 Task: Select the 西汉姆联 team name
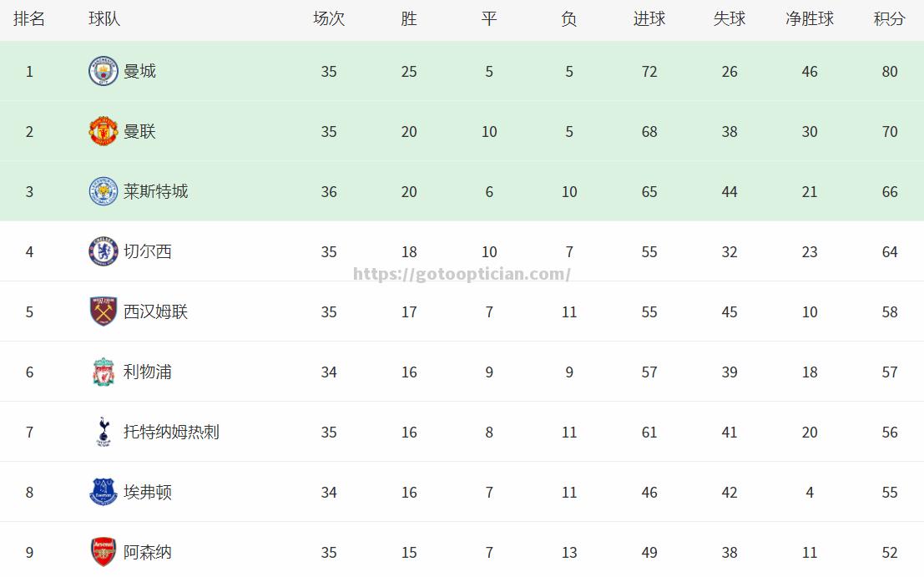[155, 311]
